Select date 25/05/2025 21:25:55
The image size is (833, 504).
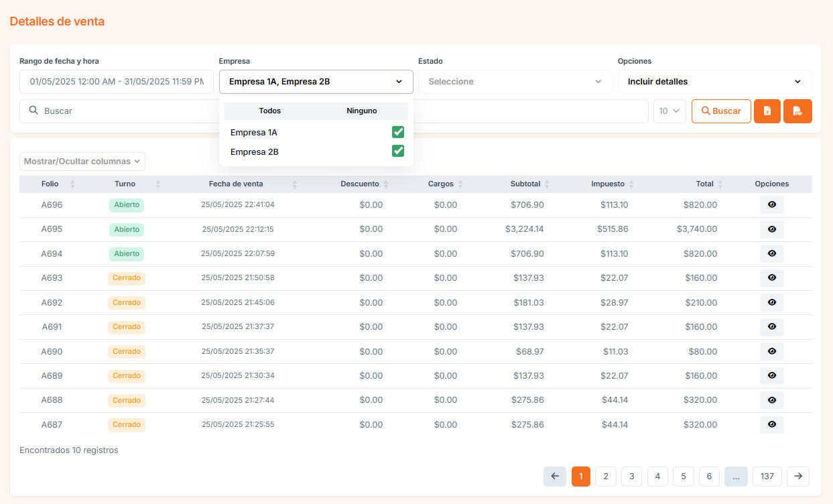(238, 424)
